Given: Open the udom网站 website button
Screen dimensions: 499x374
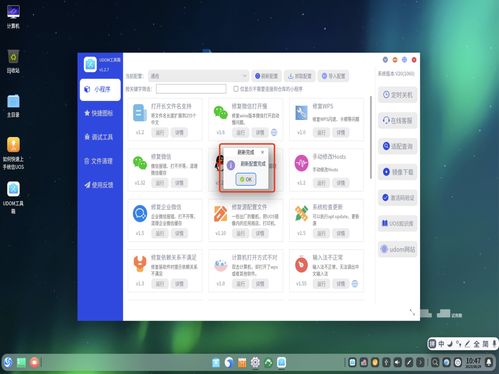Looking at the screenshot, I should (397, 249).
